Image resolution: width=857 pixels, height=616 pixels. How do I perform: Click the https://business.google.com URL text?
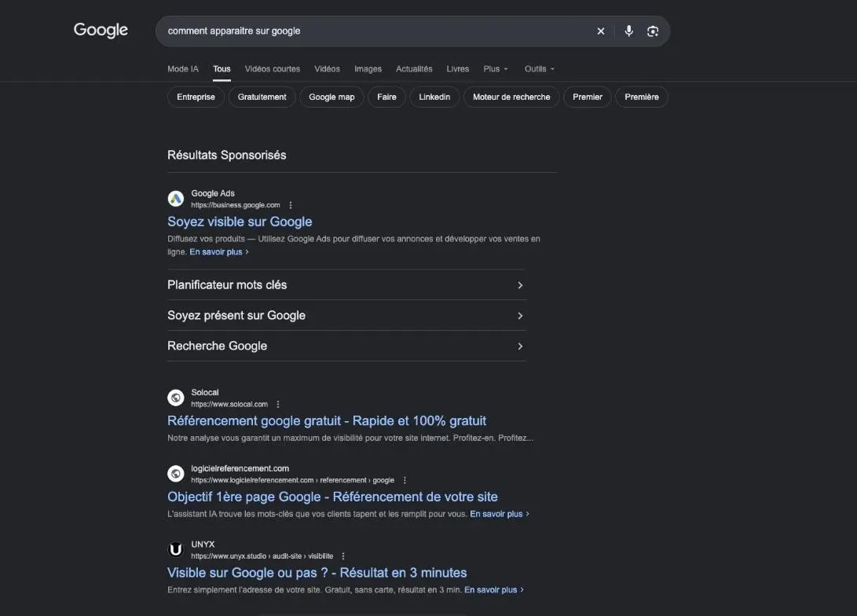pyautogui.click(x=236, y=205)
